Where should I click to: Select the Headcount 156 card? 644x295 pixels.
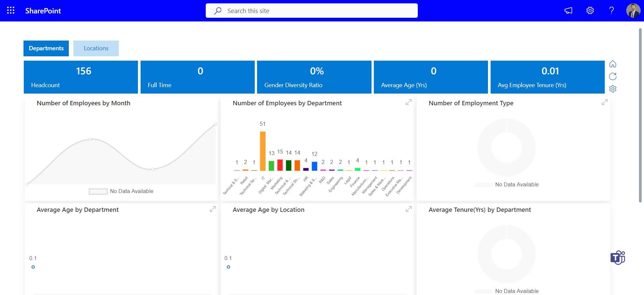point(81,77)
